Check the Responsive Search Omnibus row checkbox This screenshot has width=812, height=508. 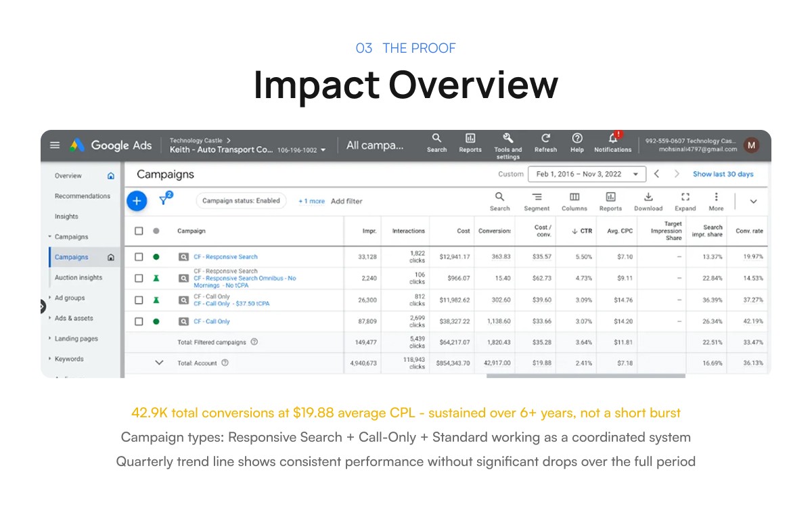click(x=139, y=278)
